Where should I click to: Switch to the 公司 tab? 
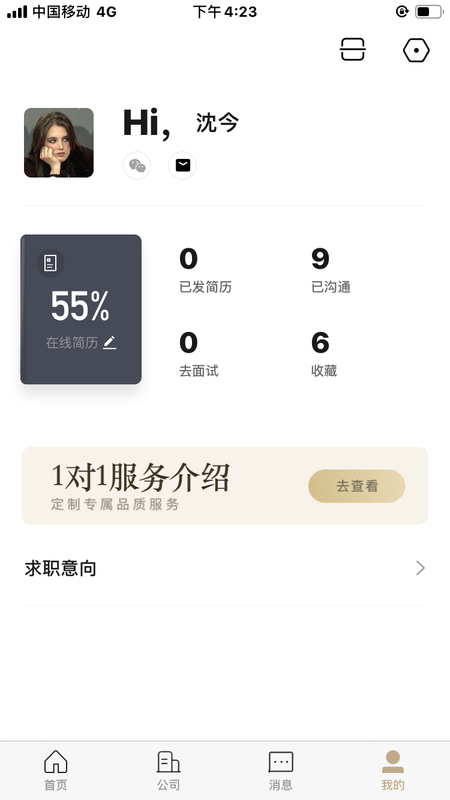tap(168, 770)
